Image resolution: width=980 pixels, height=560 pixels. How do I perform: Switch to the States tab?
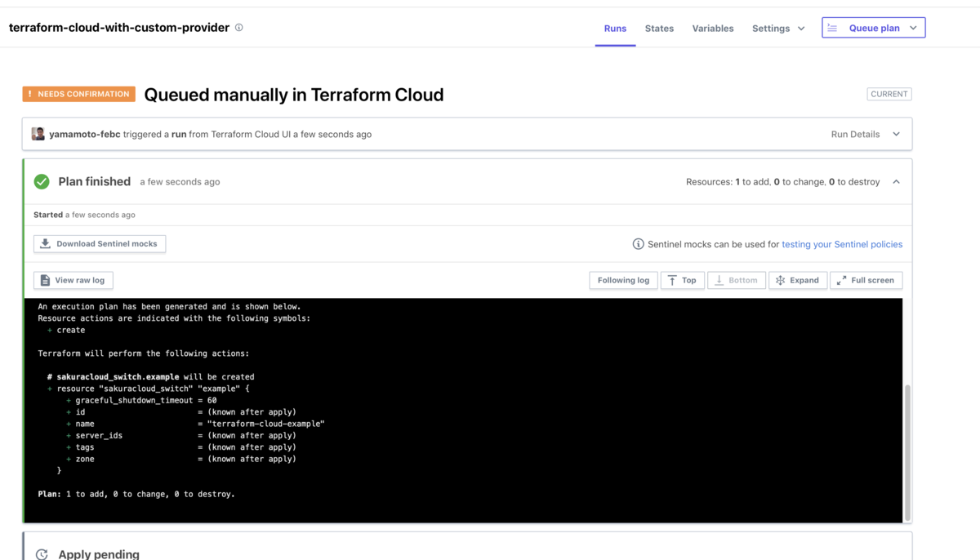659,28
